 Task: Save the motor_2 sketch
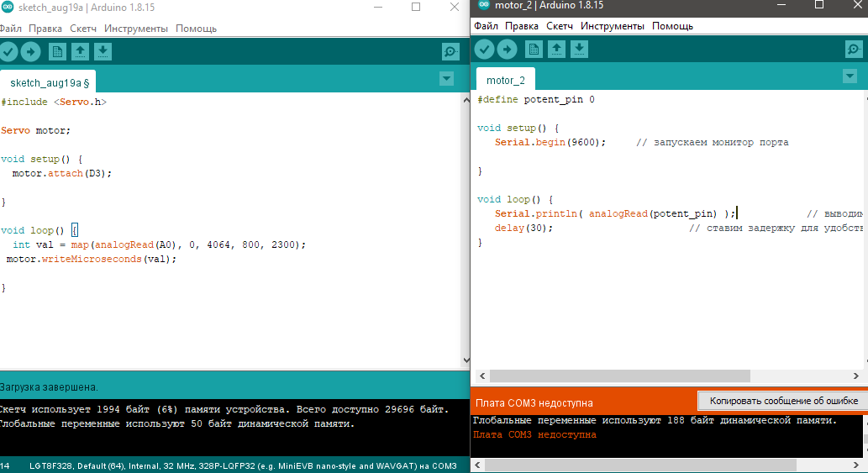[x=579, y=50]
